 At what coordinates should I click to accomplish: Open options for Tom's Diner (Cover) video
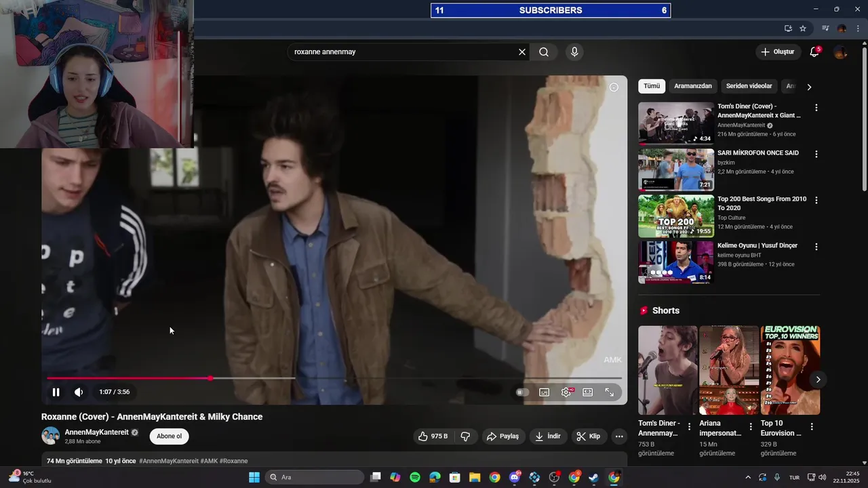816,108
